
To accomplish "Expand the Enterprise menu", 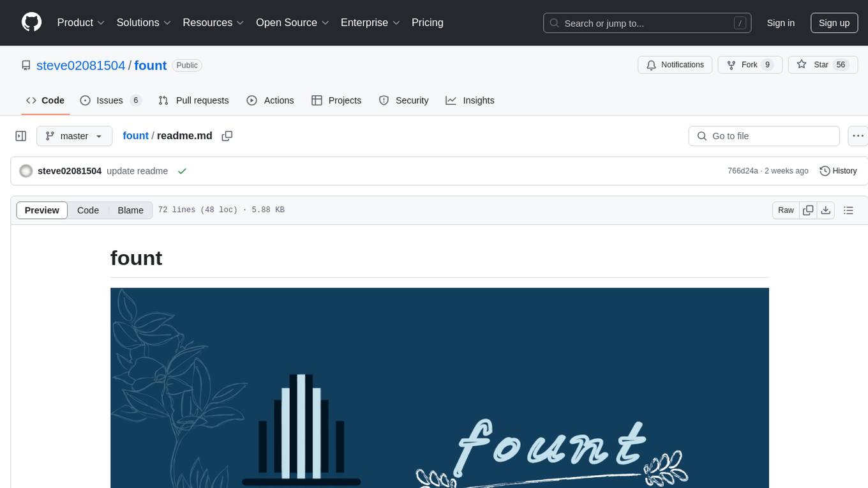I will 370,22.
